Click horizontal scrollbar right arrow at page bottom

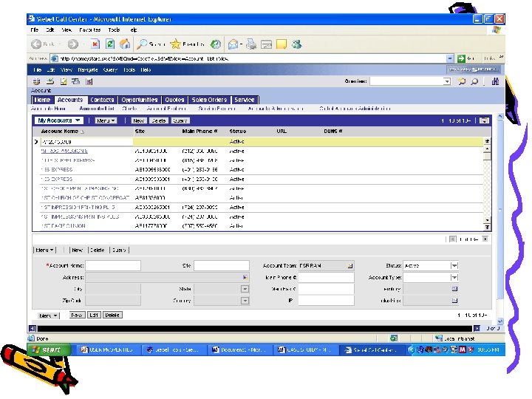pyautogui.click(x=477, y=328)
